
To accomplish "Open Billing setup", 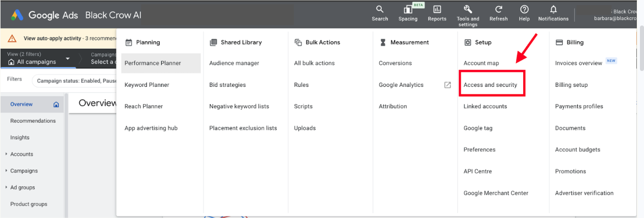I will (571, 85).
